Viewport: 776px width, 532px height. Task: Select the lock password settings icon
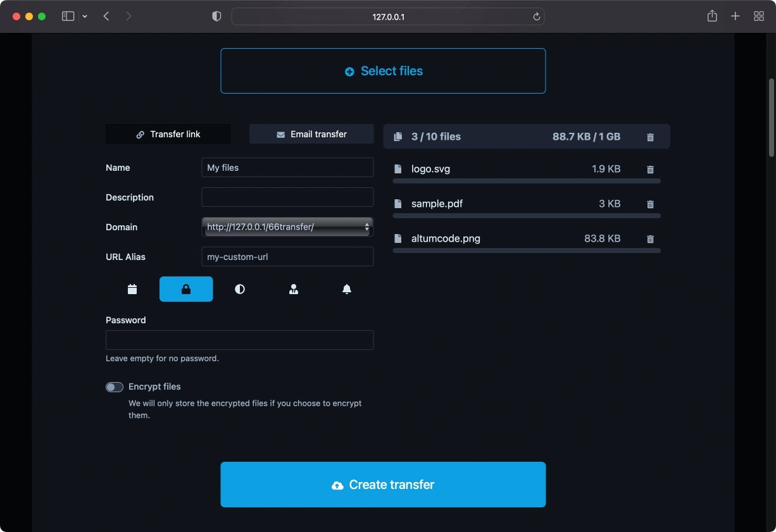186,289
